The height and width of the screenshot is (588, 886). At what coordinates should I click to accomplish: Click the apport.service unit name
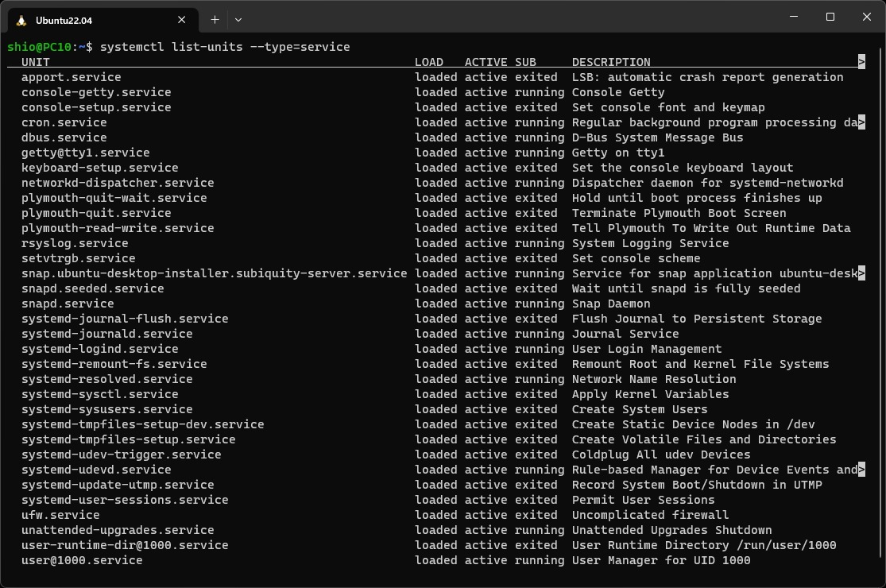pyautogui.click(x=72, y=77)
